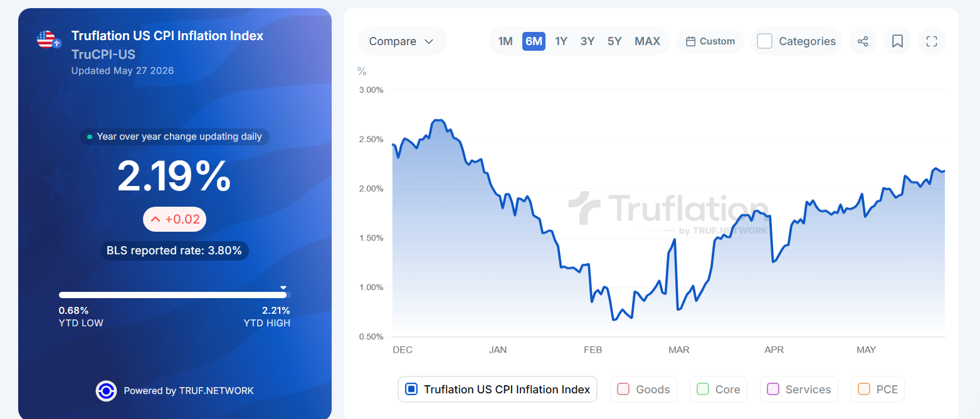Screen dimensions: 980x419
Task: Toggle the Services series checkbox
Action: coord(773,390)
